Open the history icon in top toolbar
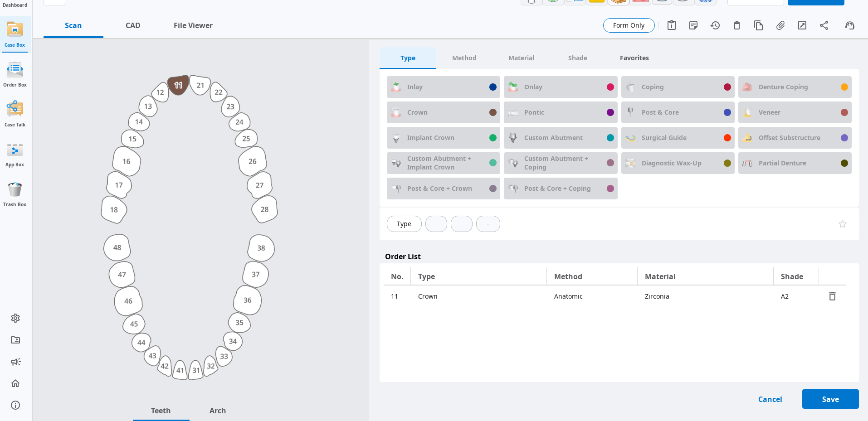Screen dimensions: 868x421 (x=715, y=25)
